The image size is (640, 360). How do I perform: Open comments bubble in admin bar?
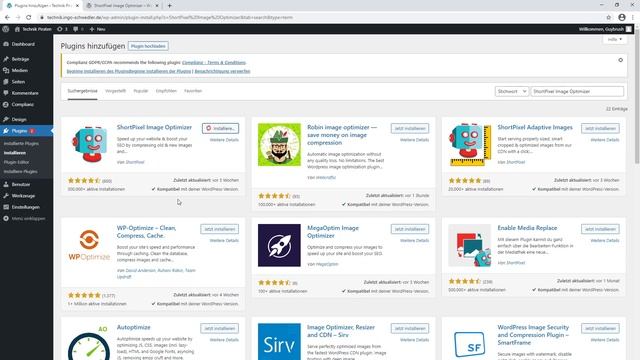pos(78,29)
